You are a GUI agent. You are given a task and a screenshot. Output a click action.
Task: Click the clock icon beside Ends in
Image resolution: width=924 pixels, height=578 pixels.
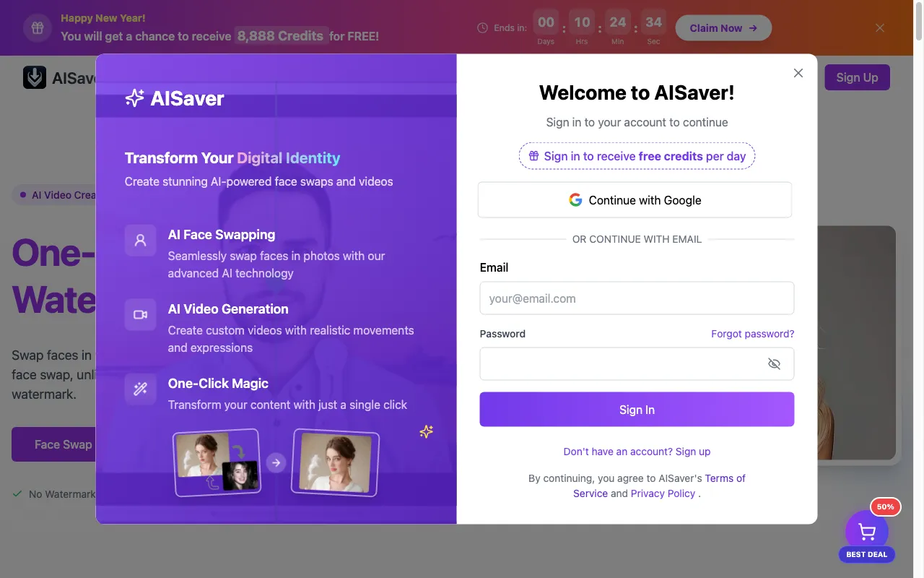pyautogui.click(x=483, y=28)
